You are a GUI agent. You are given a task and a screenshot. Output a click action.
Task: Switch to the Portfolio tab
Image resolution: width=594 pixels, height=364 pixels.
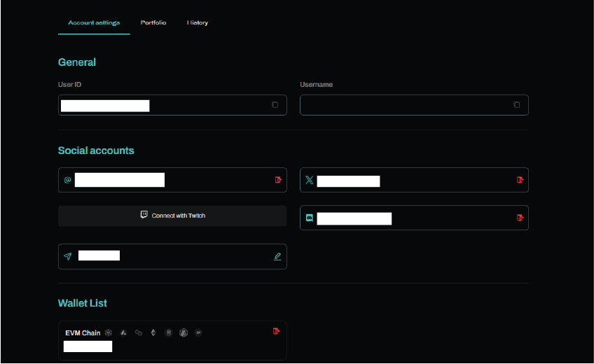(153, 22)
